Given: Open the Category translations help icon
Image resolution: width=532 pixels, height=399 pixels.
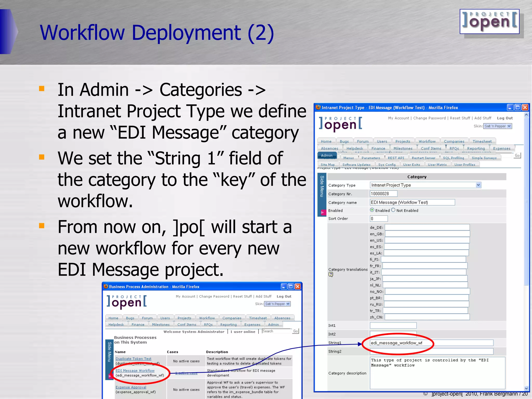Looking at the screenshot, I should pyautogui.click(x=330, y=274).
